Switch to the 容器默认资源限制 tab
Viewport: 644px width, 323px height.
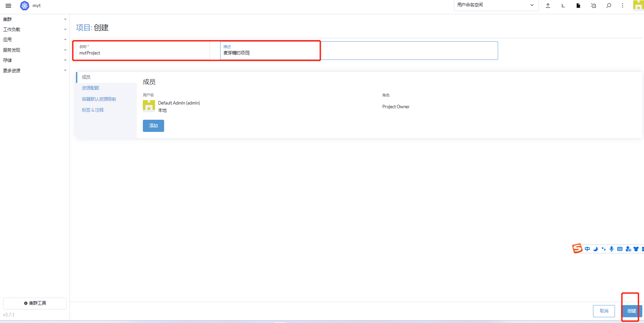[x=107, y=99]
